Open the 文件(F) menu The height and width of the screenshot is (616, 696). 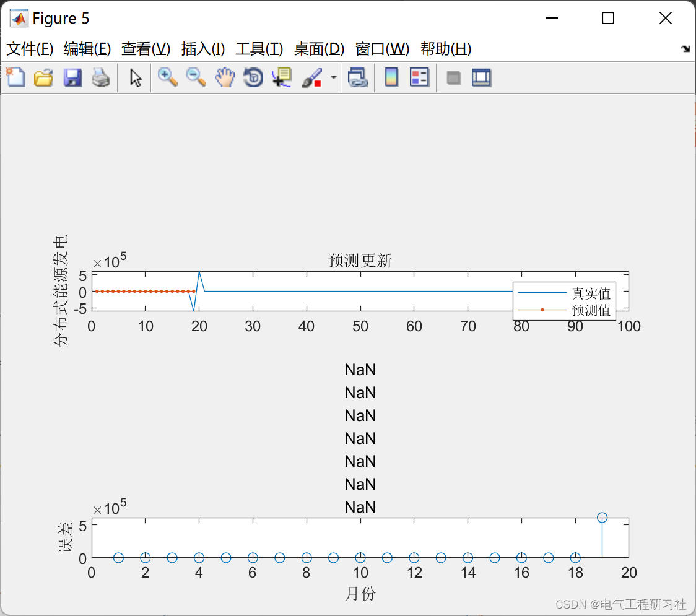coord(30,49)
